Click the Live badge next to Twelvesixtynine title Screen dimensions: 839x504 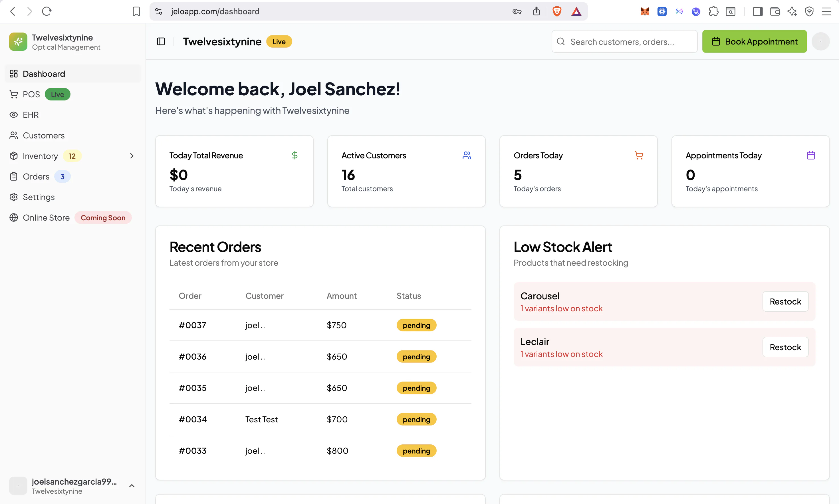click(x=279, y=41)
